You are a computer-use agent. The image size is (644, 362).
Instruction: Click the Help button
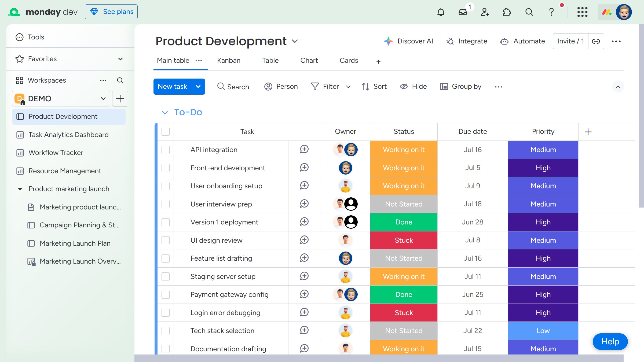tap(610, 342)
